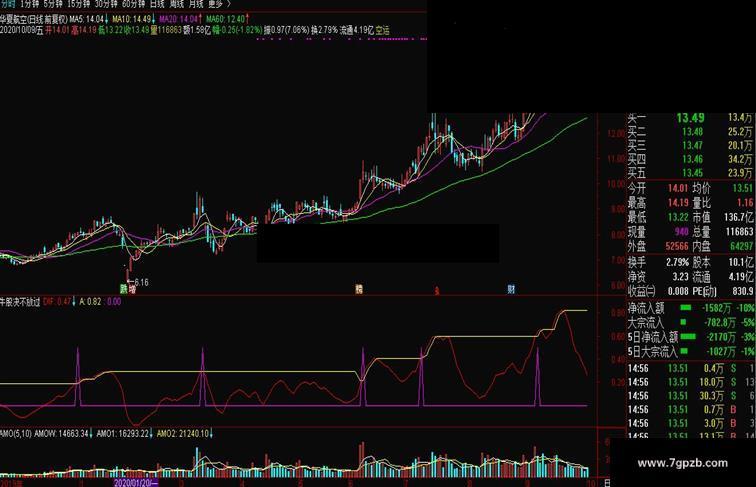Screen dimensions: 756x487
Task: Click the small red marker before 财
Action: tap(437, 291)
